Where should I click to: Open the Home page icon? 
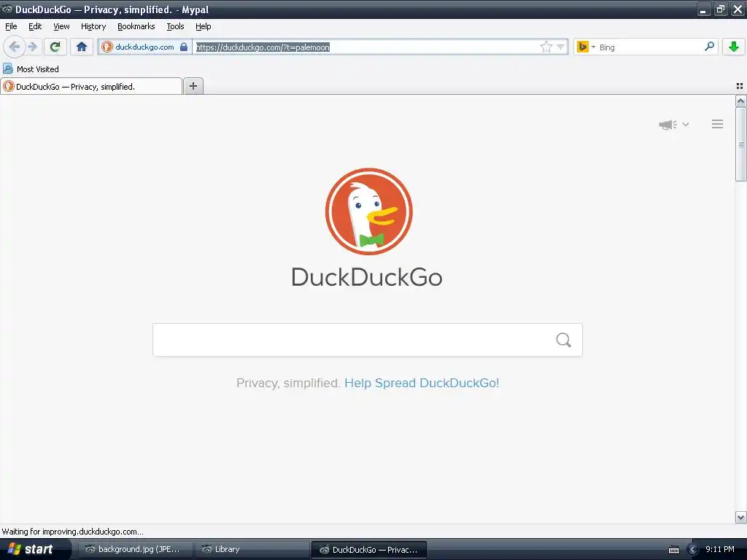(x=82, y=47)
